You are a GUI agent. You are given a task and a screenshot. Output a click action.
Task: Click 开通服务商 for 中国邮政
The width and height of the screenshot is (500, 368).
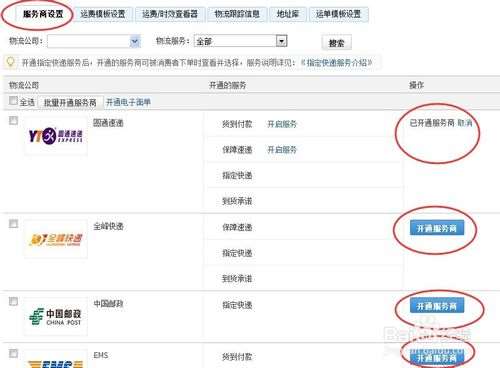[x=437, y=306]
